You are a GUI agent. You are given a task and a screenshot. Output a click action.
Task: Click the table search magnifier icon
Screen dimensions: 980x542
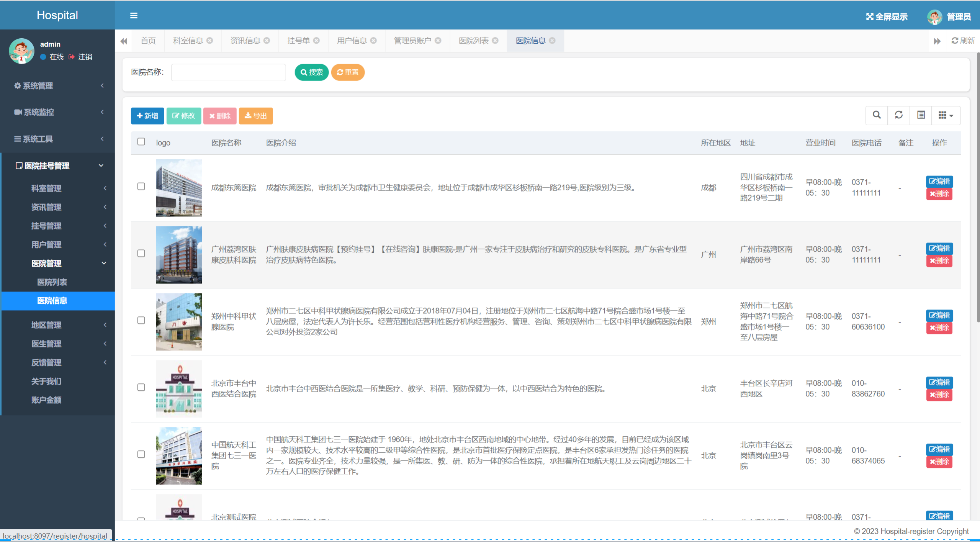click(x=876, y=115)
